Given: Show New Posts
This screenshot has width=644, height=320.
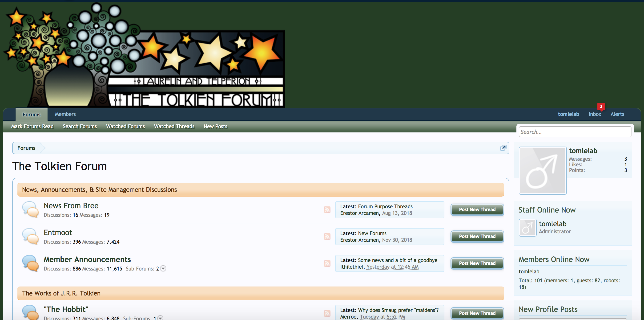Looking at the screenshot, I should [216, 126].
